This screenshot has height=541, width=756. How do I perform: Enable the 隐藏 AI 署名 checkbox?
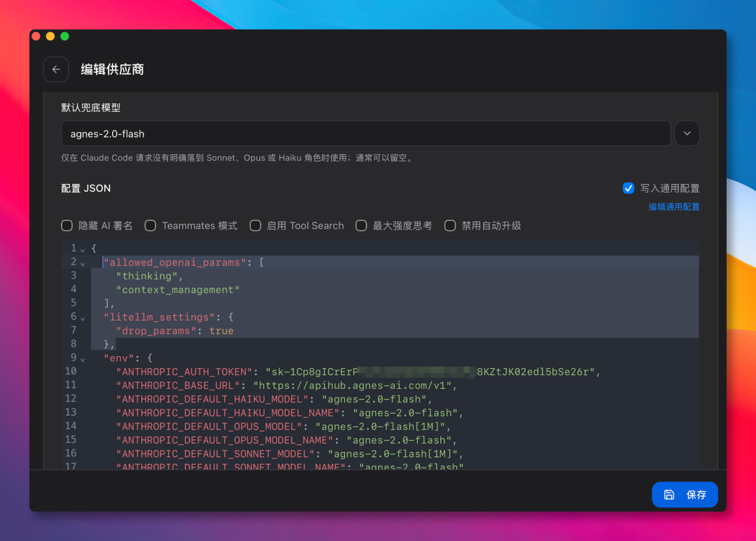67,225
